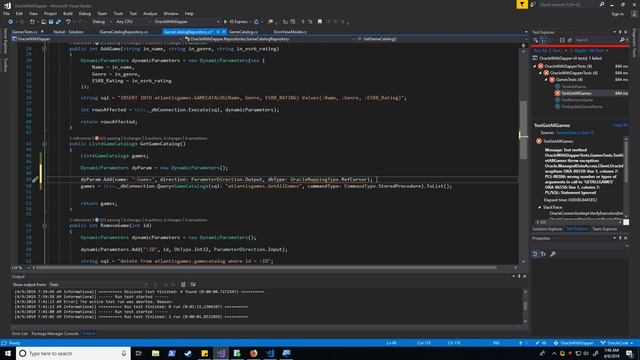
Task: Select the TestRemoveGame test
Action: [577, 100]
